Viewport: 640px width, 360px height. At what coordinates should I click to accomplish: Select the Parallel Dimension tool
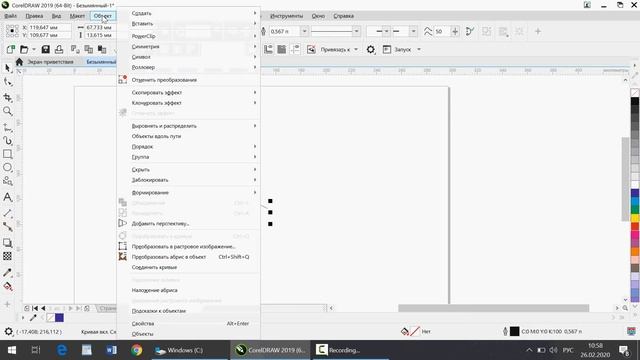coord(7,213)
